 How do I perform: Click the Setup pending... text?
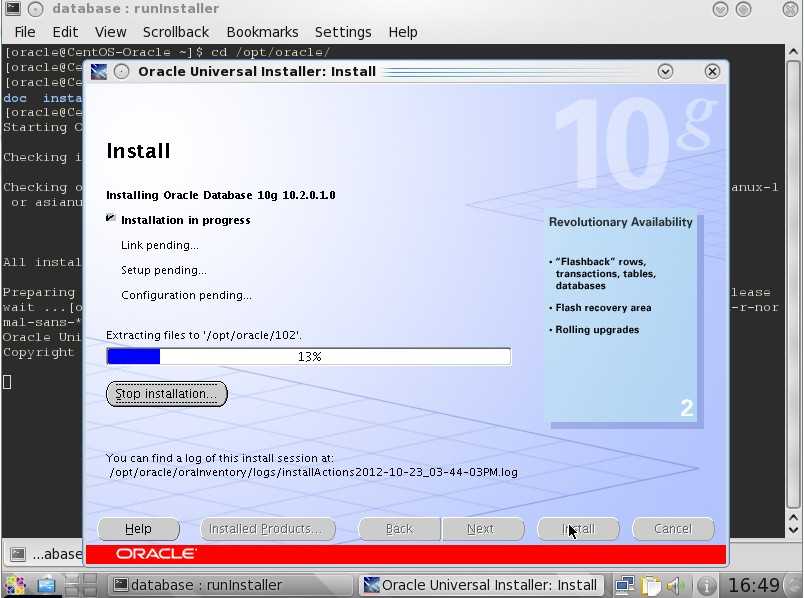point(164,270)
